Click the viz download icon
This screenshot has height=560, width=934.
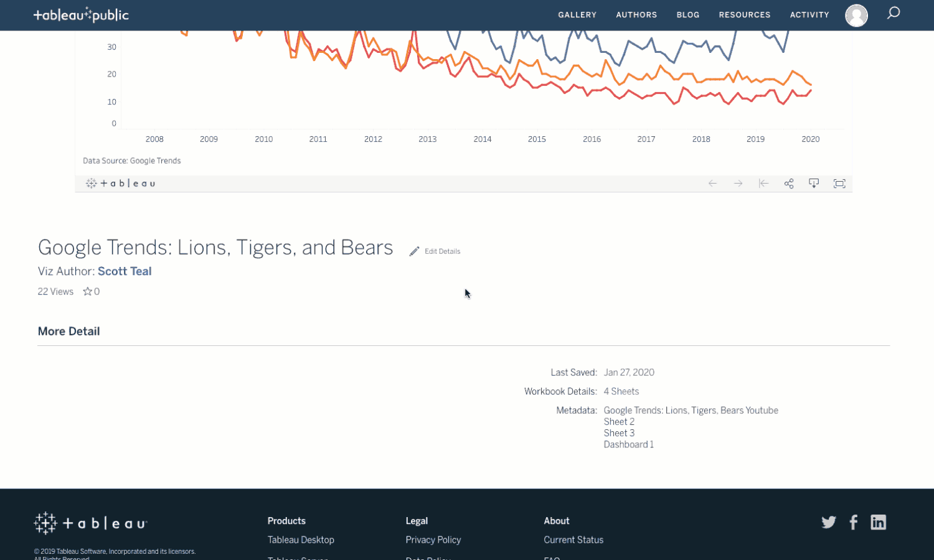[x=814, y=184]
